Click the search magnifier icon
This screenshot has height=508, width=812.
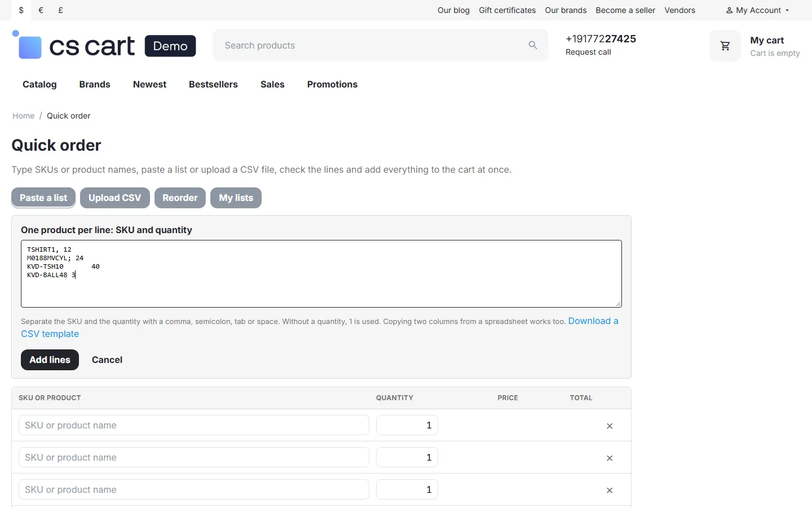tap(533, 45)
